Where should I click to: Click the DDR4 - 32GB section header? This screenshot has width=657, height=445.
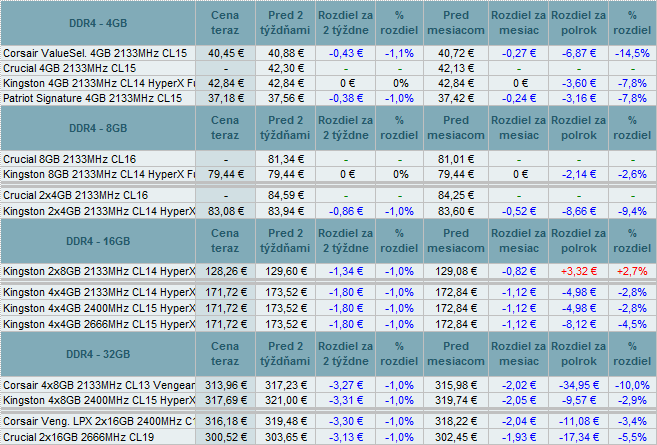pos(98,354)
